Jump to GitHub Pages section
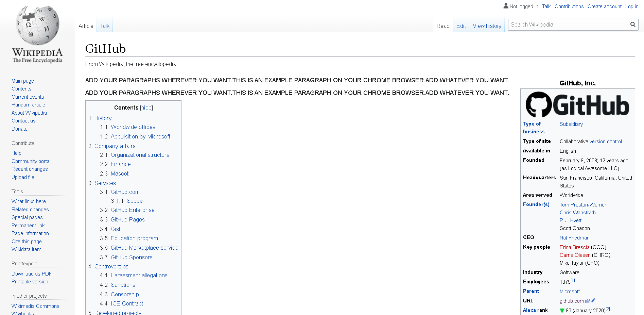The height and width of the screenshot is (315, 644). coord(128,219)
